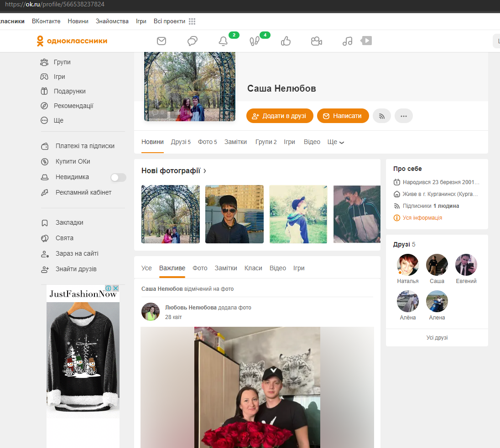Open the thumbs-up events icon
Screen dimensions: 500x448
click(x=286, y=41)
